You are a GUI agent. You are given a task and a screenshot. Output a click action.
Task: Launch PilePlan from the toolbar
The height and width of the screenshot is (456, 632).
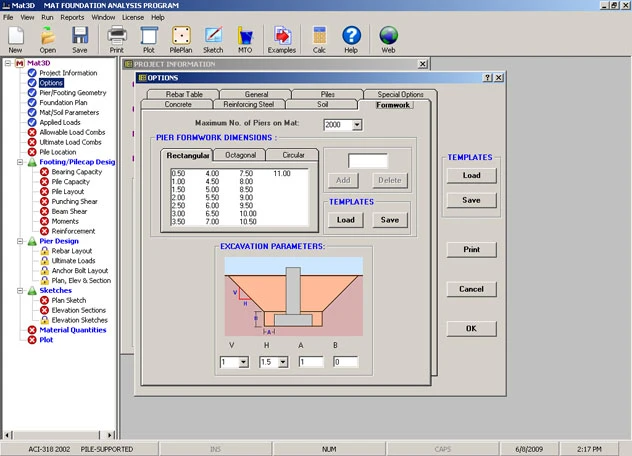pos(181,40)
